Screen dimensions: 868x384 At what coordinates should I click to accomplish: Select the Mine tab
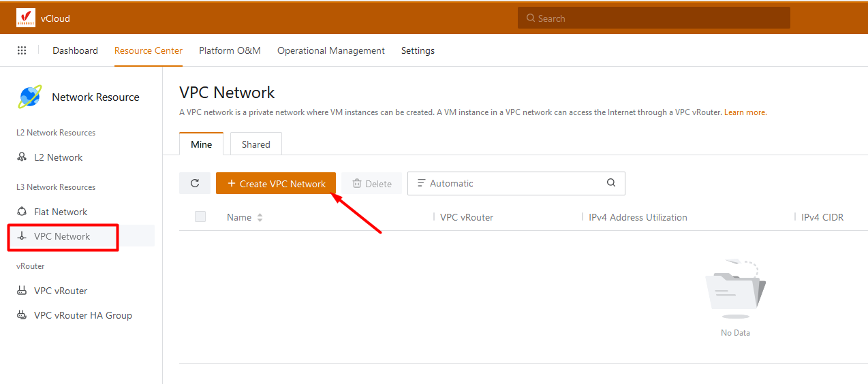click(x=201, y=144)
